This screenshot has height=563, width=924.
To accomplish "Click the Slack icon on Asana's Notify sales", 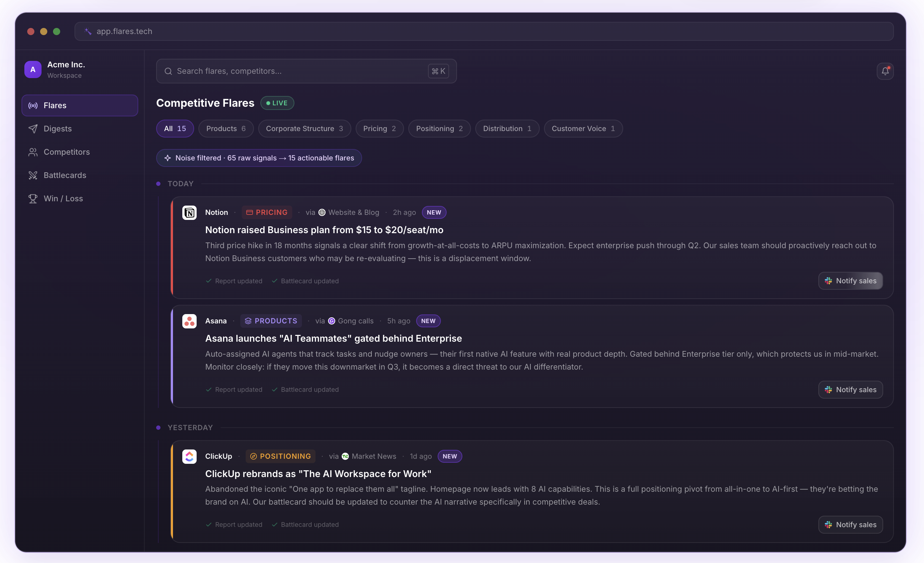I will pos(828,390).
